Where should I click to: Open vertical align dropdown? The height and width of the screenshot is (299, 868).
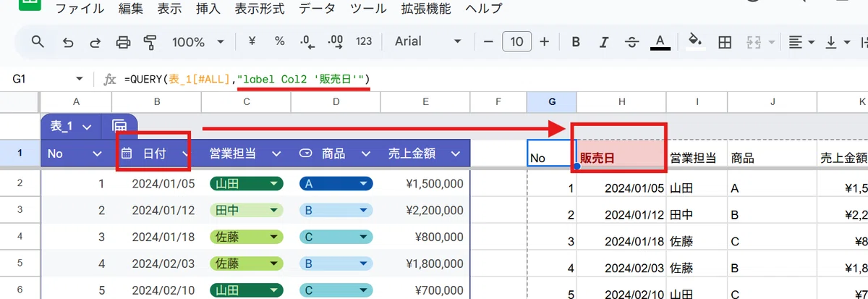tap(838, 42)
